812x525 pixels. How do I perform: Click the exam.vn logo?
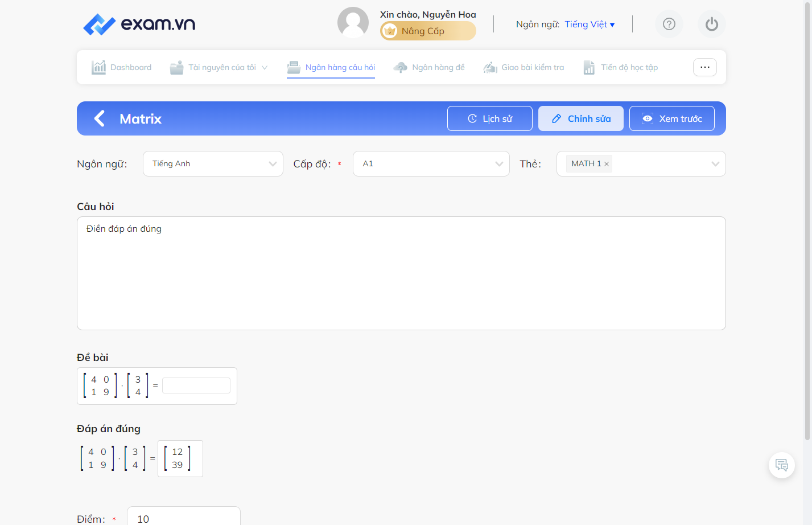pos(139,24)
